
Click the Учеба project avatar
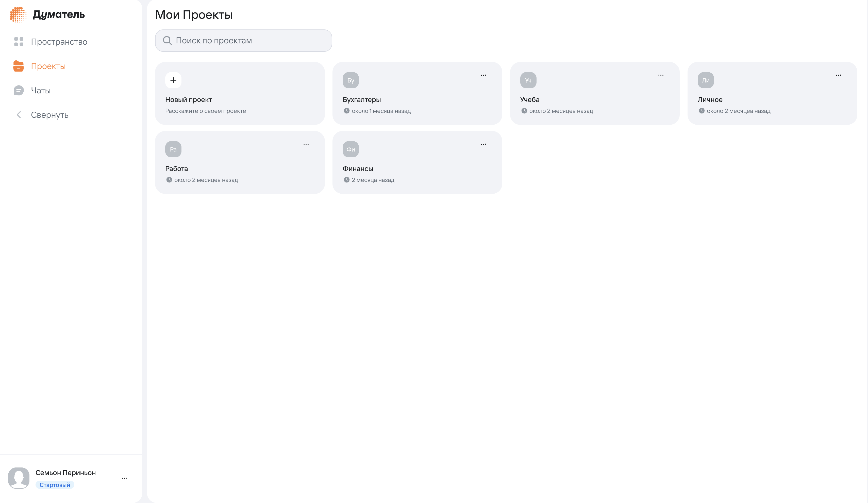[528, 80]
